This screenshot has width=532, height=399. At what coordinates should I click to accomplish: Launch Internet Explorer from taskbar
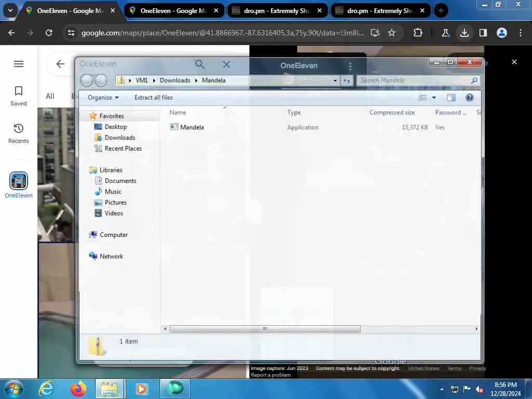(46, 389)
